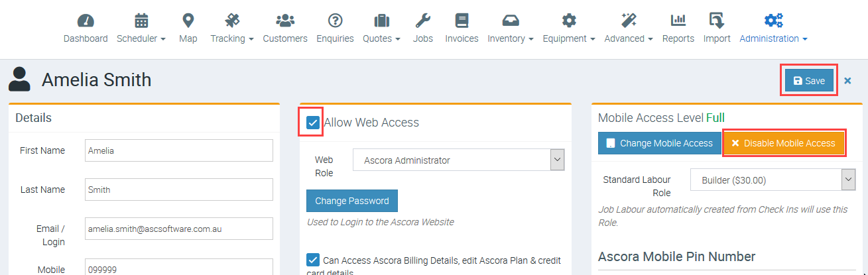
Task: Click the Change Password button
Action: tap(352, 201)
